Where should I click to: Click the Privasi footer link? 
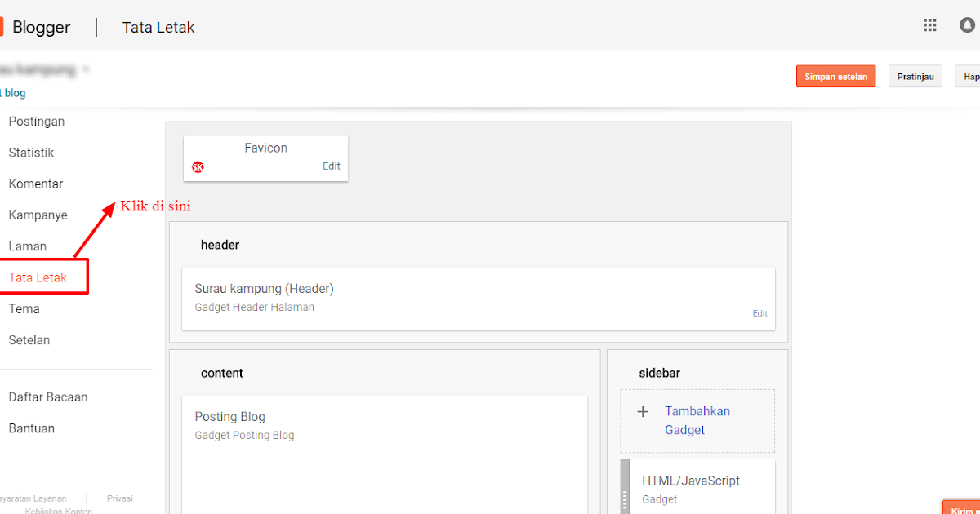[x=119, y=498]
